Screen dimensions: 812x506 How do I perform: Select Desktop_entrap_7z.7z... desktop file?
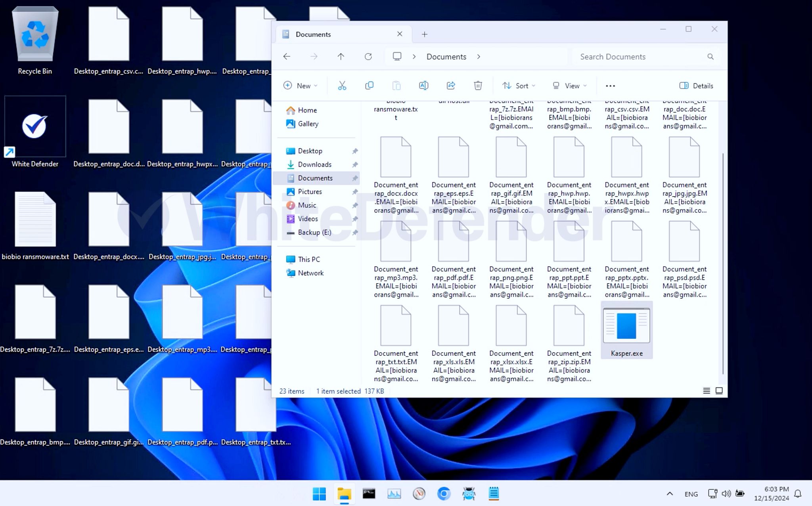pyautogui.click(x=35, y=319)
